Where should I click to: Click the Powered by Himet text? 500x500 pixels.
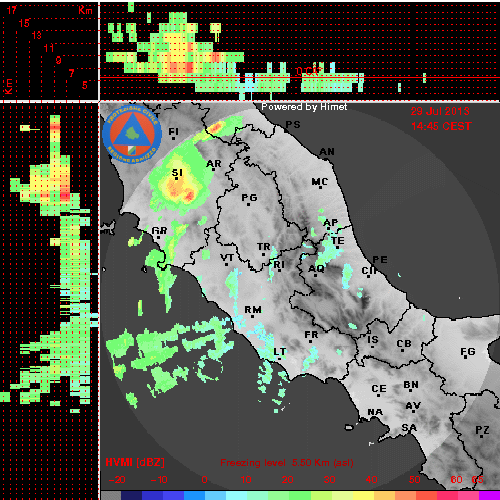[304, 107]
